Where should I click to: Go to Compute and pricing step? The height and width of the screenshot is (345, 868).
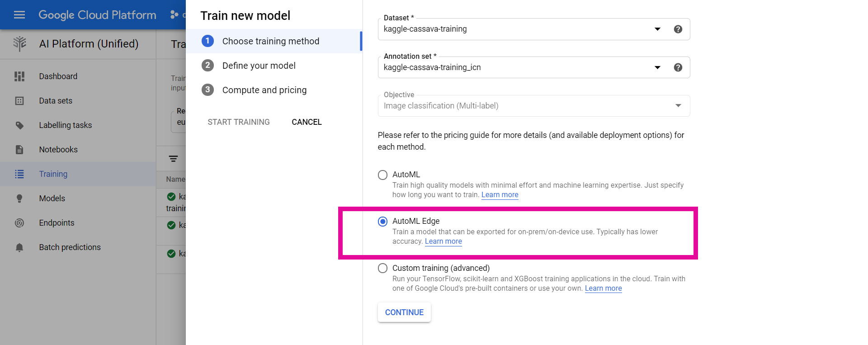click(x=264, y=90)
